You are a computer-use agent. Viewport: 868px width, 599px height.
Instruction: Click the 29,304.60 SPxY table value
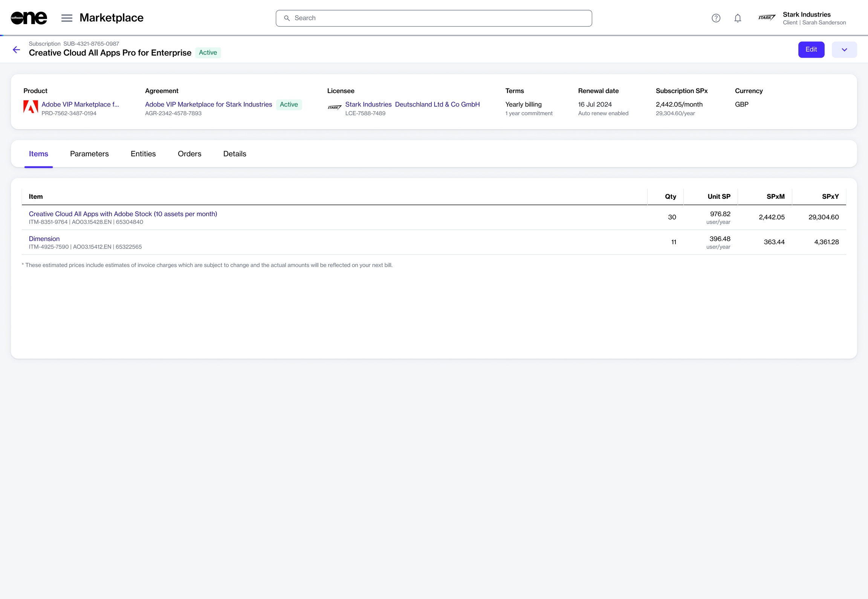coord(824,217)
